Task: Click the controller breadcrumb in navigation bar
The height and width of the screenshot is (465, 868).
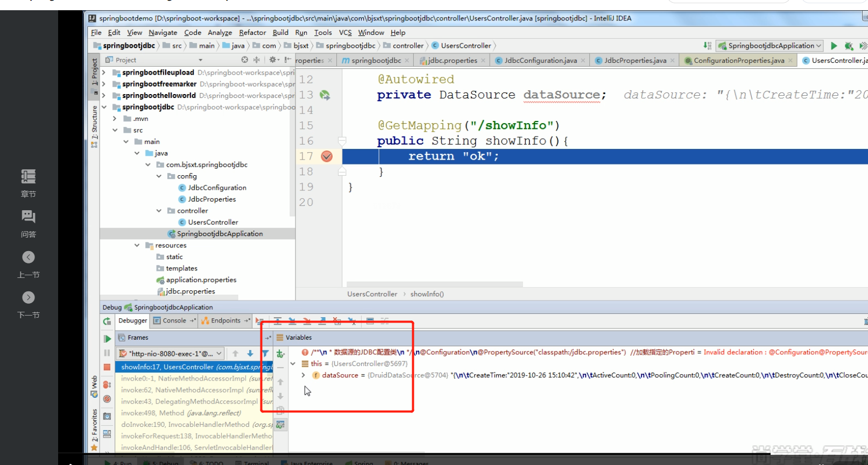Action: 407,46
